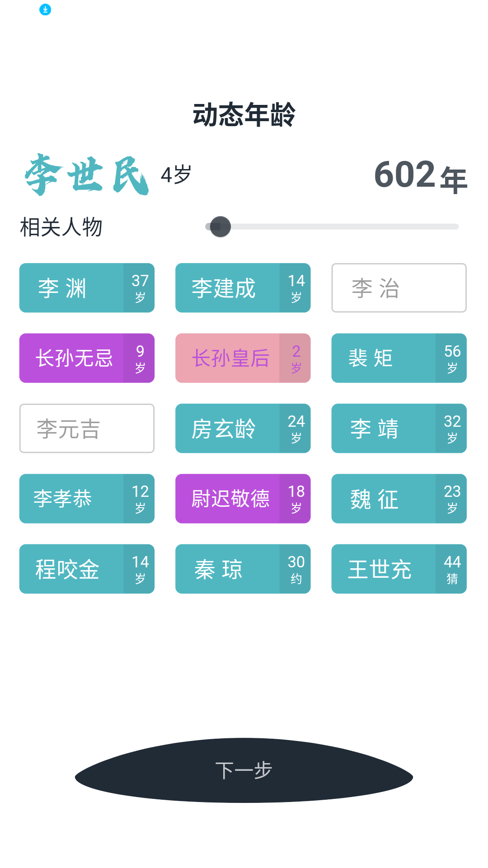Select the 裴矩 person card
The width and height of the screenshot is (488, 868).
click(399, 358)
